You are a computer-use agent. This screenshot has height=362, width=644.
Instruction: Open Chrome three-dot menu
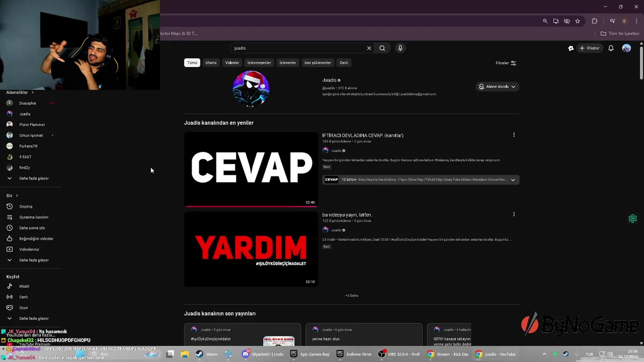click(x=636, y=21)
